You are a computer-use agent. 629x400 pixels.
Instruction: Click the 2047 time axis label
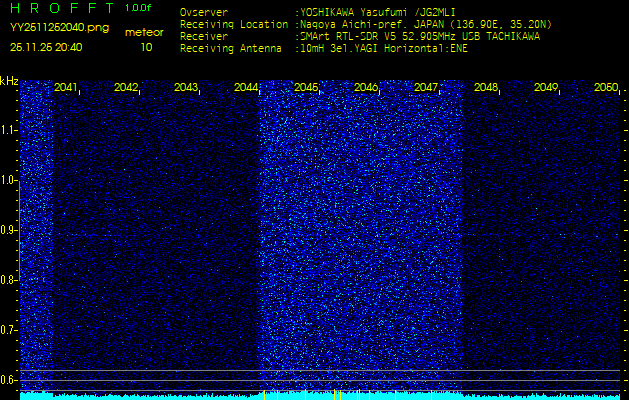pos(426,87)
